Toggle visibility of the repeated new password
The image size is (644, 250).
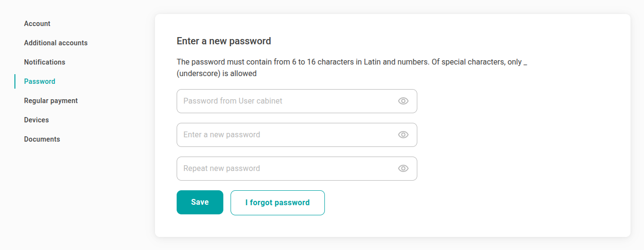click(x=403, y=169)
